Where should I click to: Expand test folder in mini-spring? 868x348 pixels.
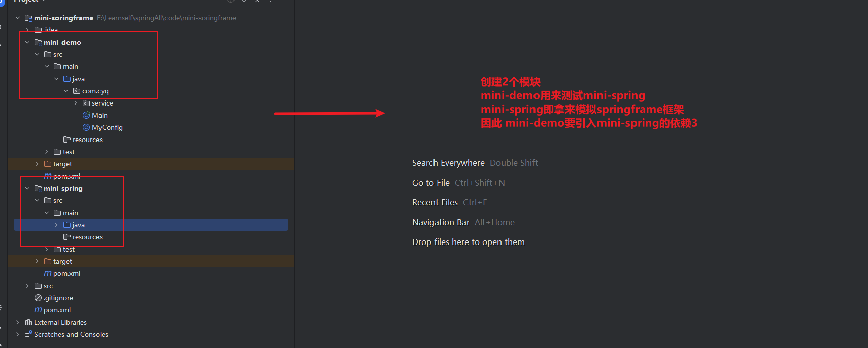(x=47, y=249)
